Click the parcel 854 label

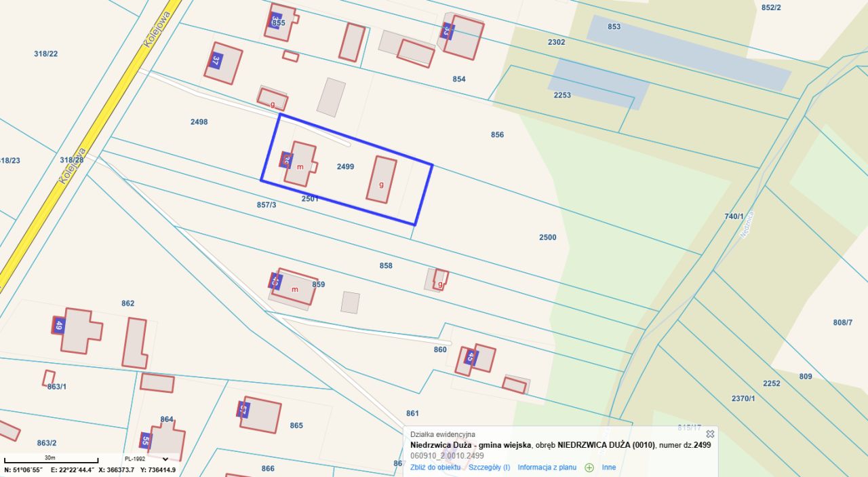point(459,79)
